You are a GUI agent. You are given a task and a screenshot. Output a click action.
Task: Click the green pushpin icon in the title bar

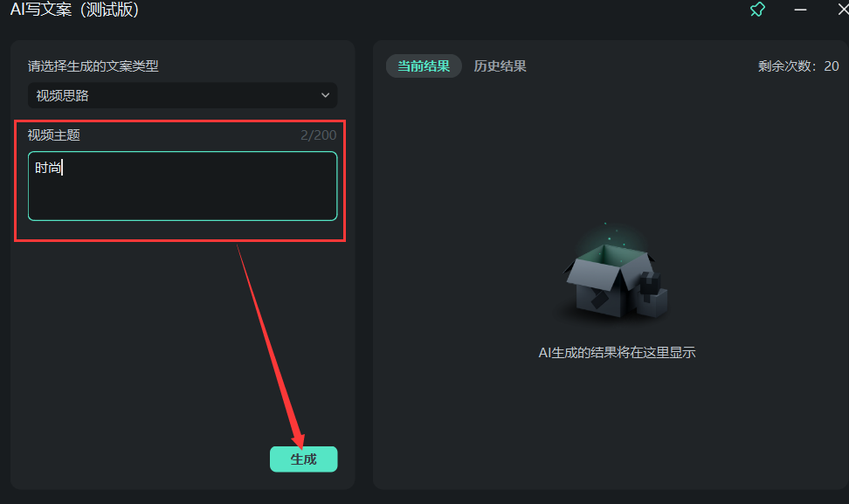pos(756,10)
